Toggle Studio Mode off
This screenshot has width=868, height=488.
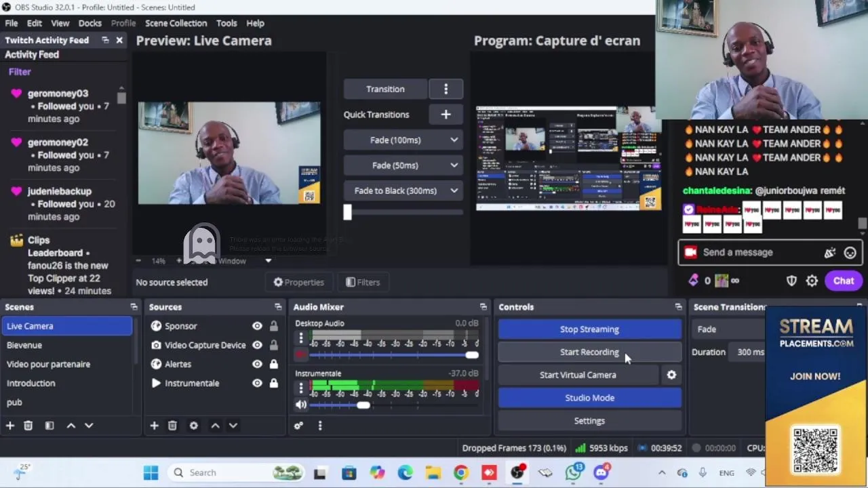coord(589,398)
